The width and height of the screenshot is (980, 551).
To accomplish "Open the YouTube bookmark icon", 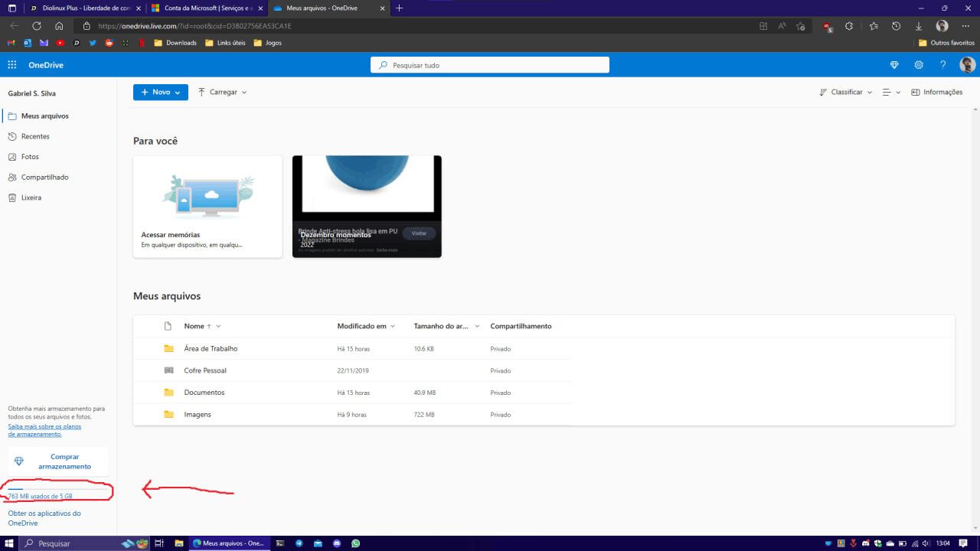I will [x=60, y=43].
